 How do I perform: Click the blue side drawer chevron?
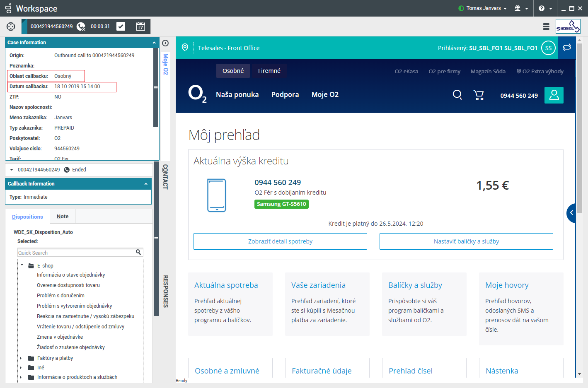click(571, 213)
